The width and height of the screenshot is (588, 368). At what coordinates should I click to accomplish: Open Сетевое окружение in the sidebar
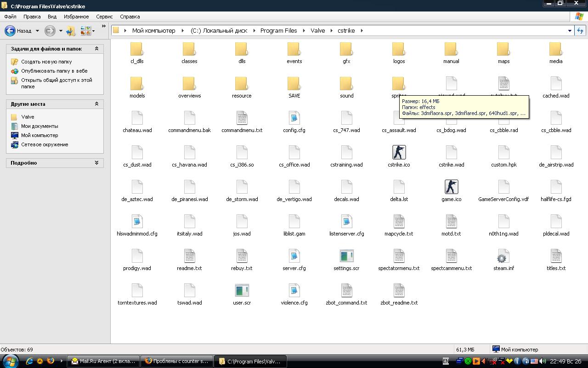pos(45,144)
